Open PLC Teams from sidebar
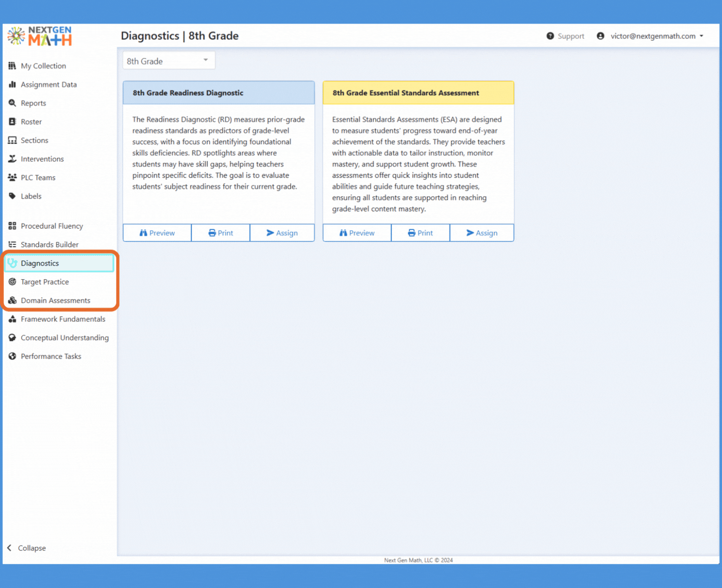Screen dimensions: 722x588 (x=38, y=177)
